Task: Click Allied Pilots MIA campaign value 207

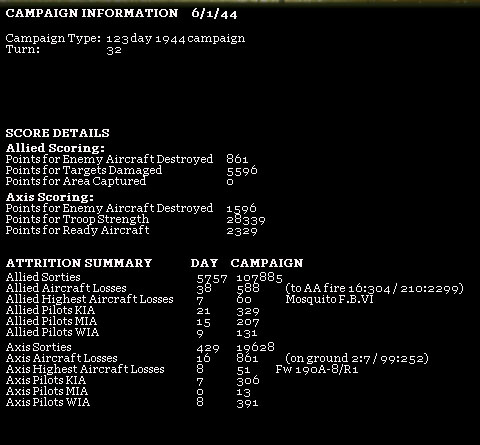Action: point(248,322)
